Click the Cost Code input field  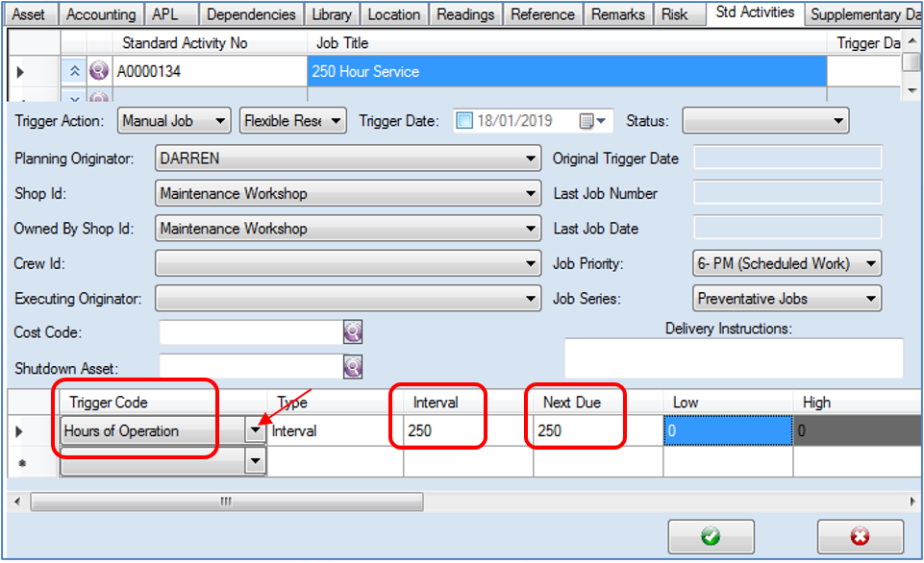click(x=251, y=332)
